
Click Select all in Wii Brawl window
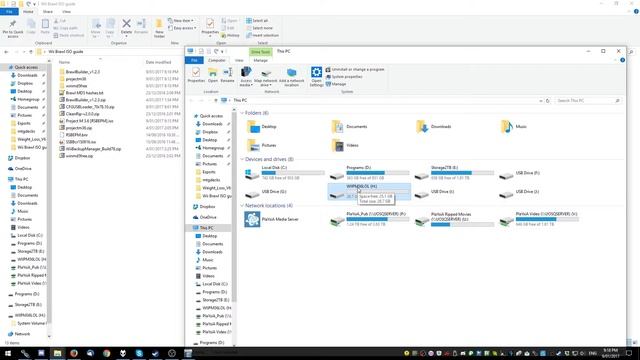click(x=257, y=20)
